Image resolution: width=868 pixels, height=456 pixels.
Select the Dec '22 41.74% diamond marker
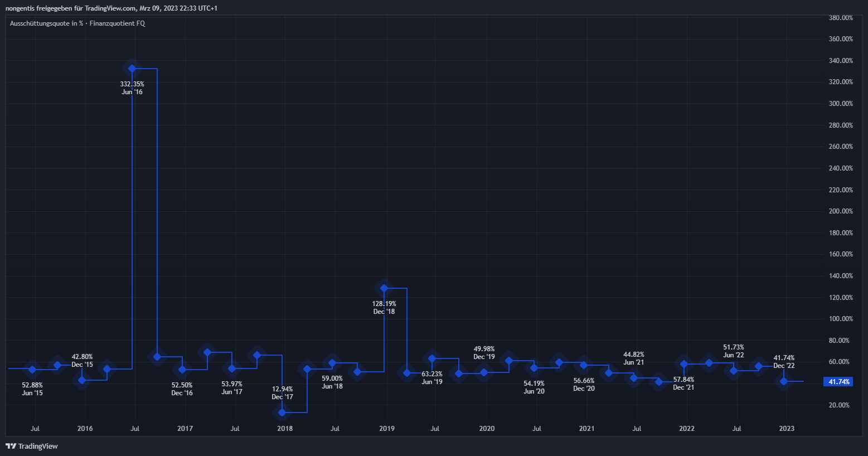point(784,381)
